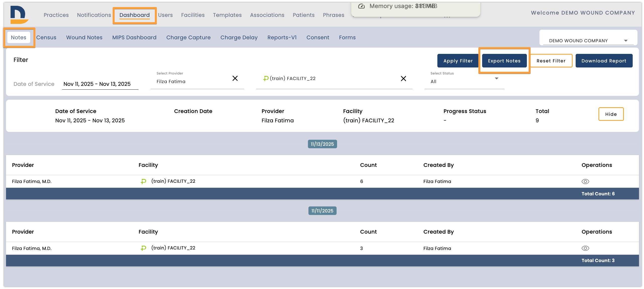Viewport: 644px width, 289px height.
Task: Go to Associations
Action: pyautogui.click(x=267, y=15)
